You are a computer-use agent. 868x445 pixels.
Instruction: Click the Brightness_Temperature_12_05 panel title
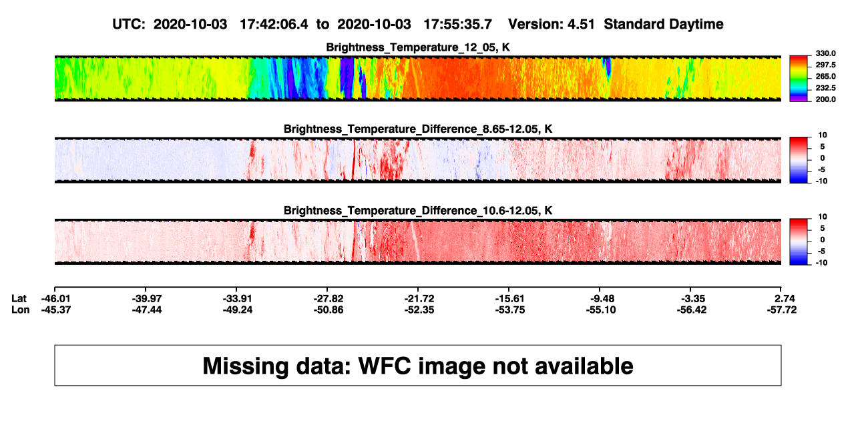pyautogui.click(x=418, y=47)
